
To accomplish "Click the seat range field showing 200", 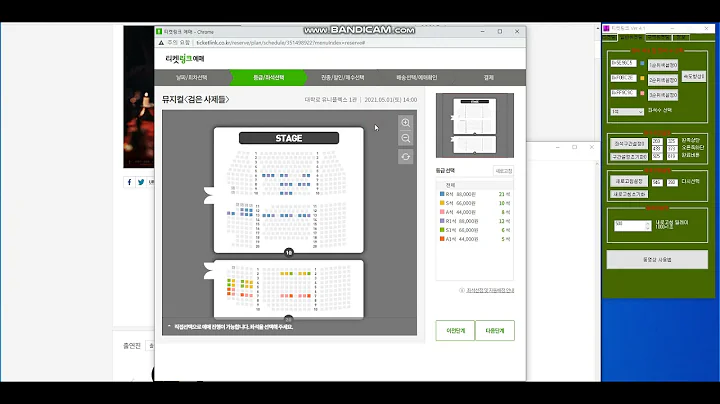I will [x=657, y=141].
